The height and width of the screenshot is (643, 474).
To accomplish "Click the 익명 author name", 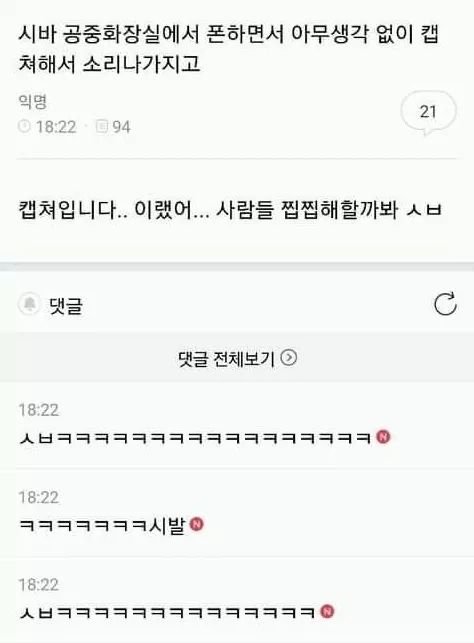I will [33, 101].
